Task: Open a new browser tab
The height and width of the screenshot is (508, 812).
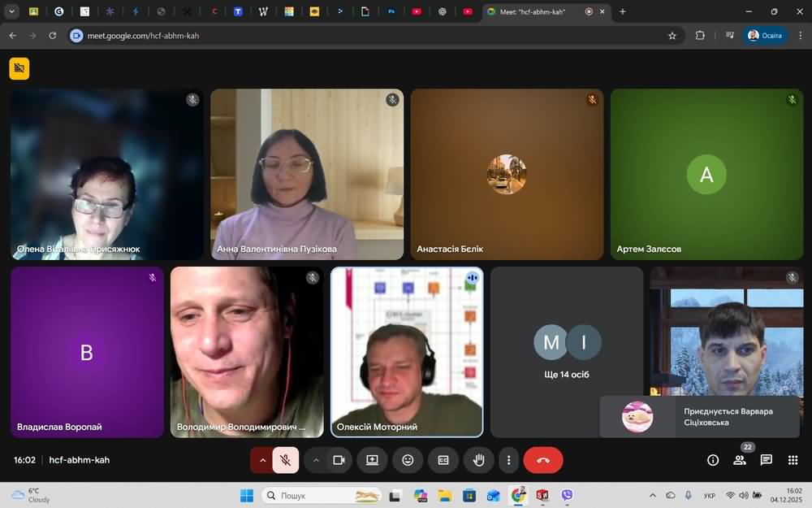Action: tap(623, 11)
